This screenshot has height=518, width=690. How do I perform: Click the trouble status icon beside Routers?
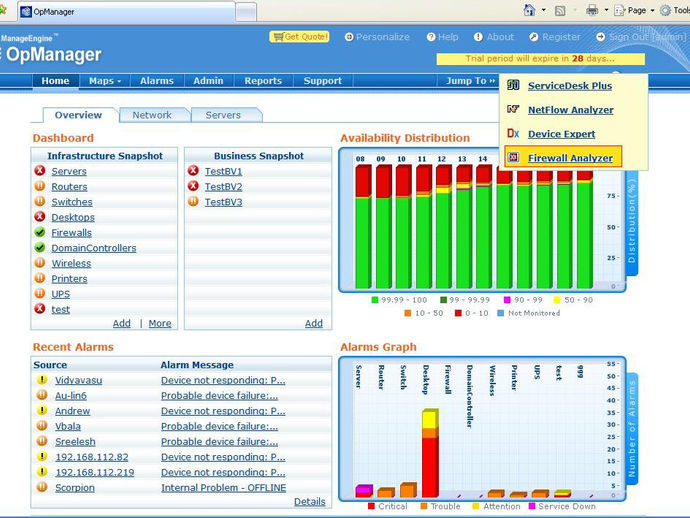point(40,186)
